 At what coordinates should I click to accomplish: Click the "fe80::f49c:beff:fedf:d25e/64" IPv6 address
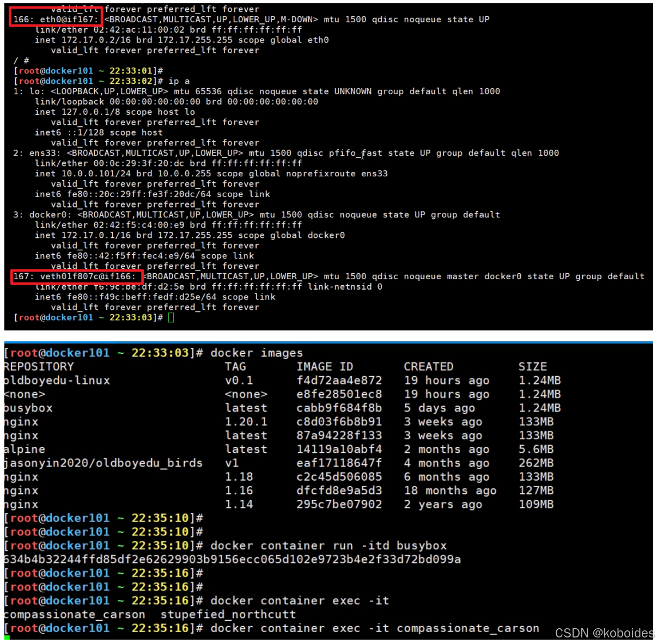point(142,297)
